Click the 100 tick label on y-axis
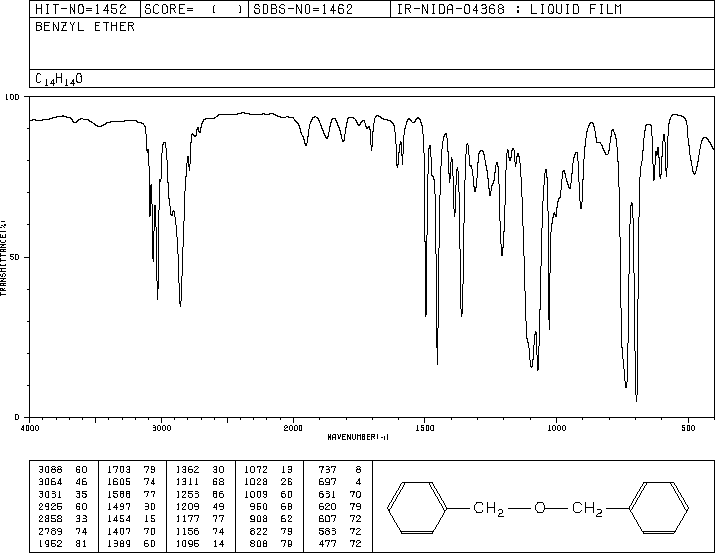The image size is (715, 553). [x=14, y=97]
